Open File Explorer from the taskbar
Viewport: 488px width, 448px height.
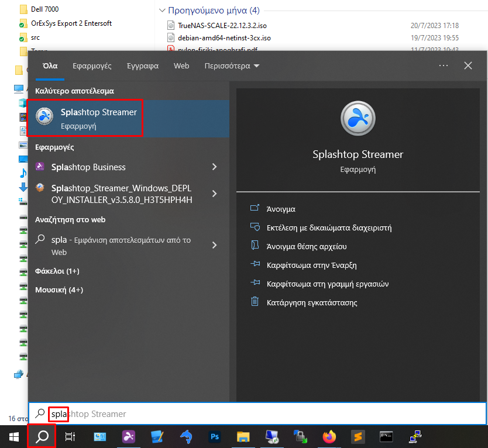coord(243,437)
